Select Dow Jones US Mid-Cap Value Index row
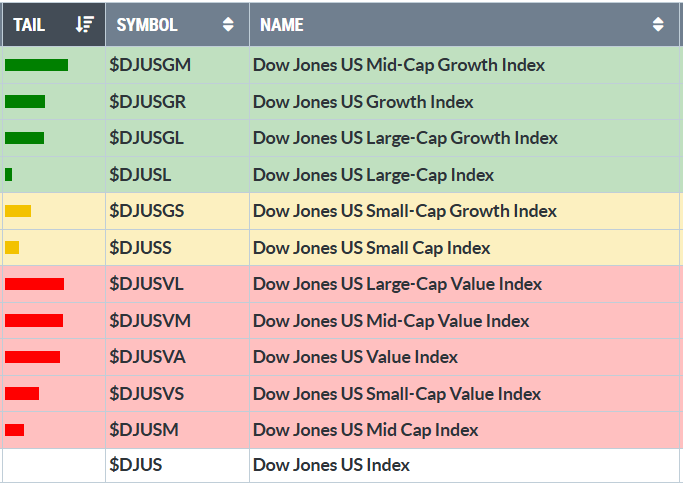Viewport: 683px width, 483px height. pyautogui.click(x=391, y=321)
